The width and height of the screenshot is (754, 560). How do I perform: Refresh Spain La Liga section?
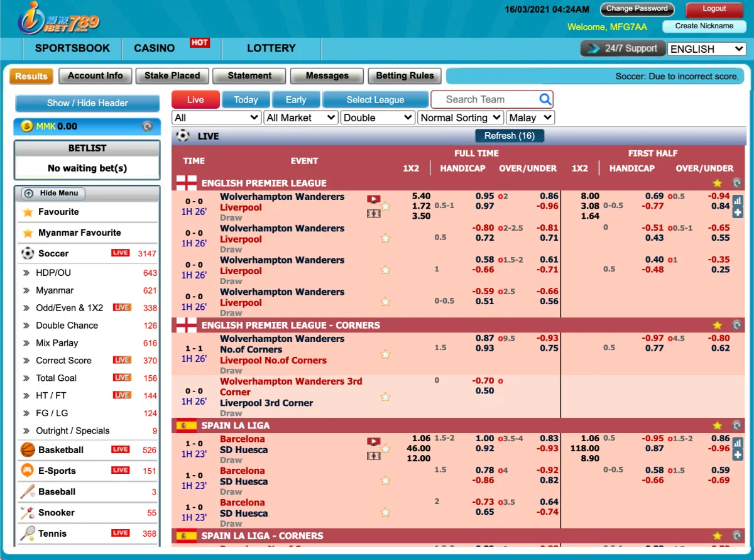[737, 425]
